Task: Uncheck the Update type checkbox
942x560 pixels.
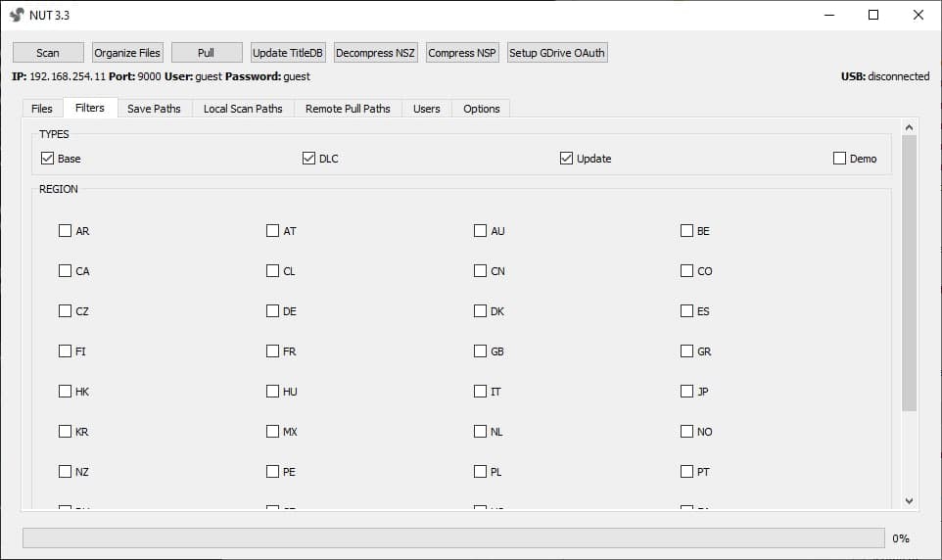Action: pos(566,158)
